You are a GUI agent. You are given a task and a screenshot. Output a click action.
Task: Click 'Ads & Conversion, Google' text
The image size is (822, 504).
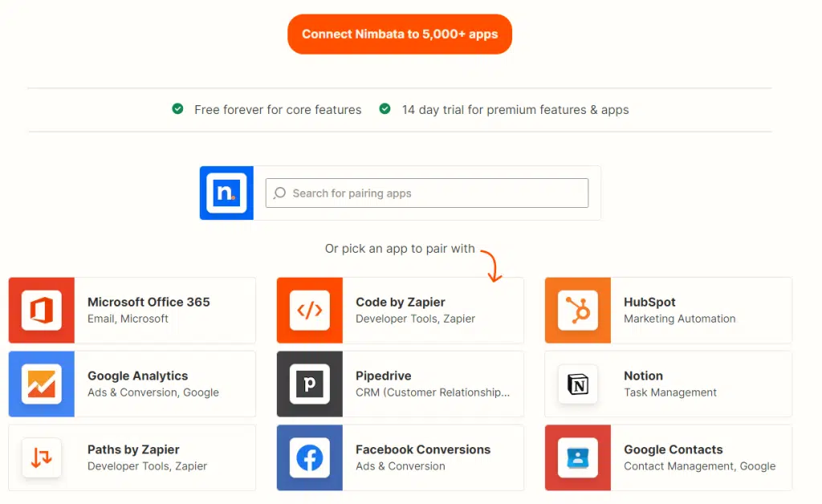click(x=153, y=392)
